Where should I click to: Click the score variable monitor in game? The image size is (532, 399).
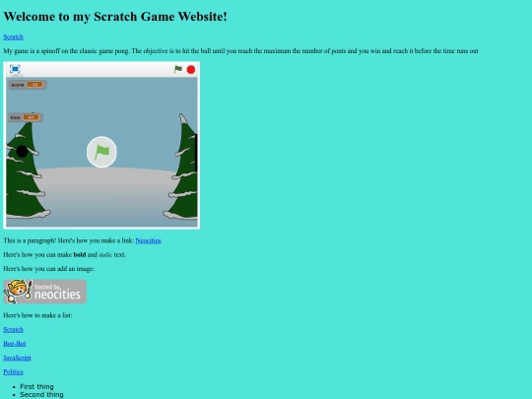click(28, 85)
